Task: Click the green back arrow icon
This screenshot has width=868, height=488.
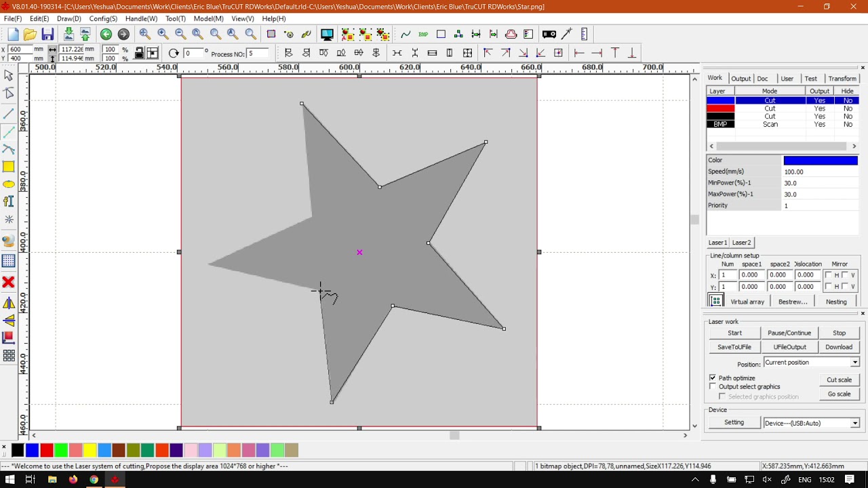Action: coord(106,35)
